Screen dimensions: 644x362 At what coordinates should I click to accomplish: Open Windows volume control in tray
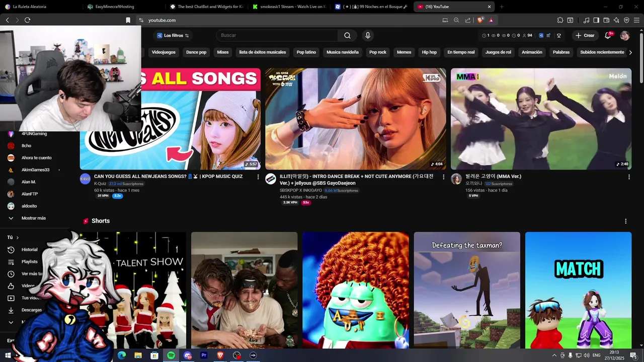point(587,355)
